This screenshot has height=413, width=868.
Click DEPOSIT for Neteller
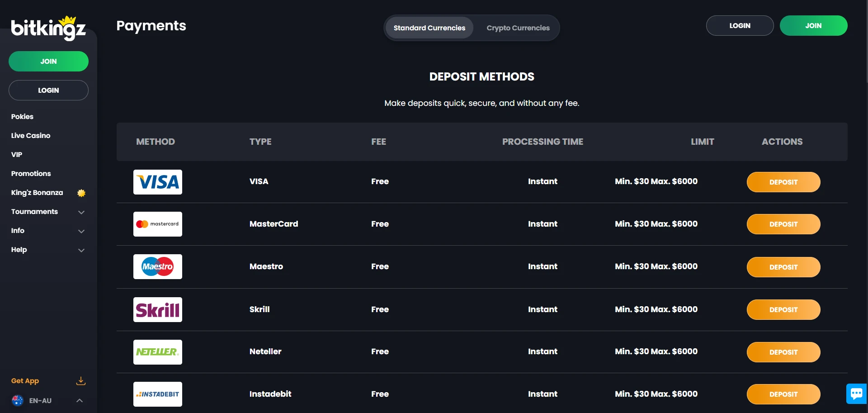tap(783, 352)
